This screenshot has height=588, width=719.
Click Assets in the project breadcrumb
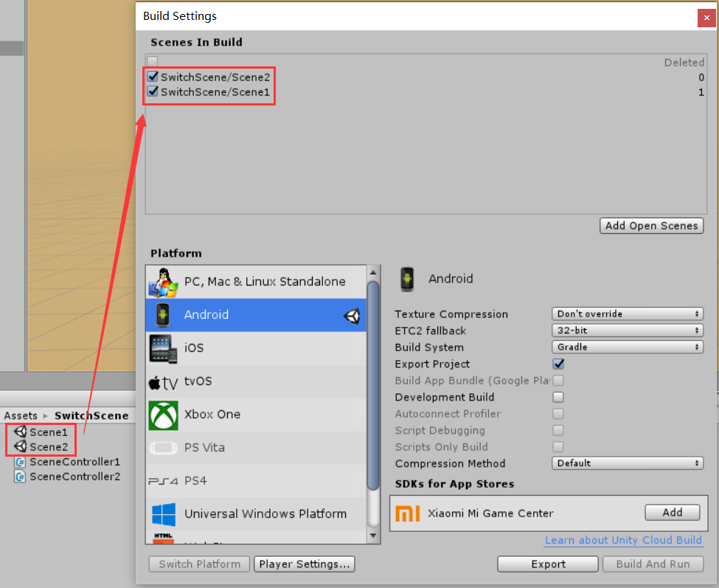[21, 415]
